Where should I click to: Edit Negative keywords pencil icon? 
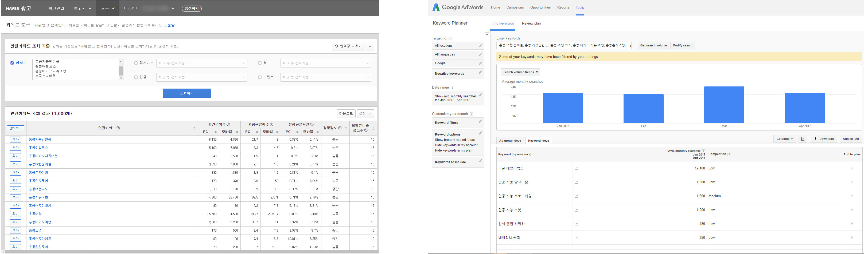pyautogui.click(x=481, y=72)
